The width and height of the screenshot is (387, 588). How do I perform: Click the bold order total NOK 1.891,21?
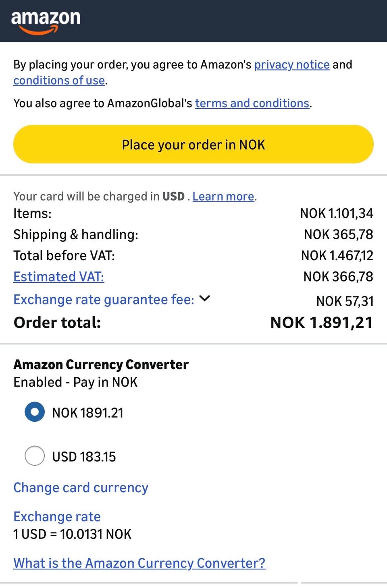tap(321, 323)
